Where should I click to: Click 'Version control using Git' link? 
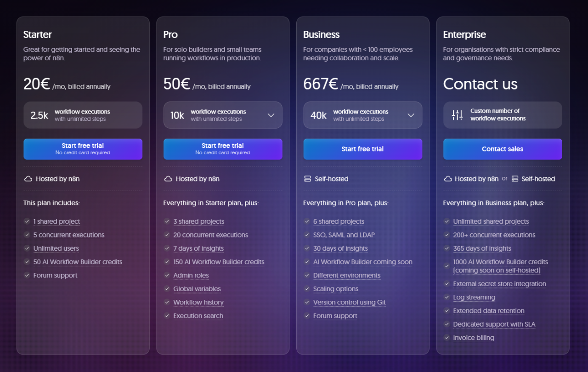(349, 302)
